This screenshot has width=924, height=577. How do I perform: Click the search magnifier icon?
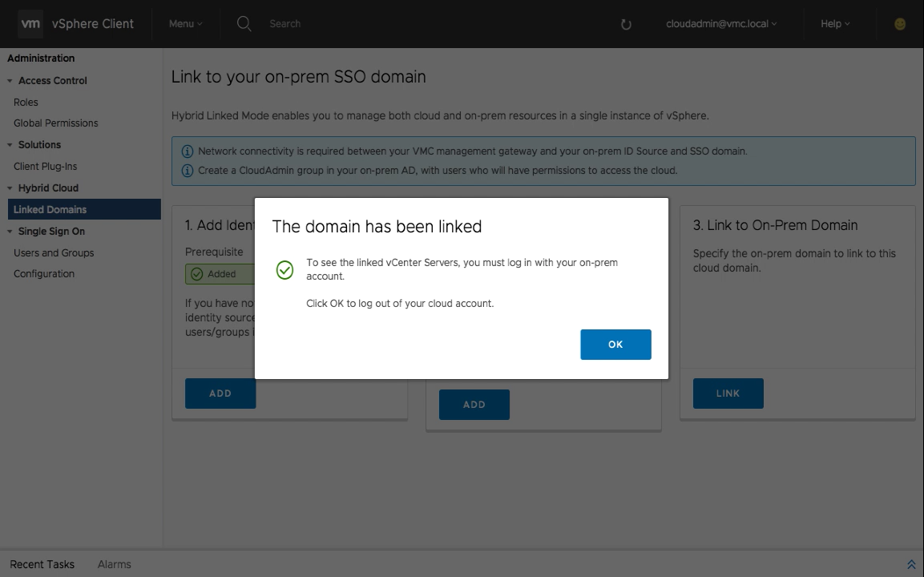click(x=244, y=24)
